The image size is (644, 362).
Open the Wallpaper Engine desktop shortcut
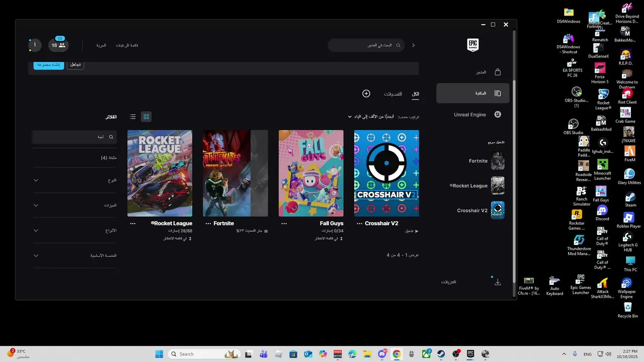tap(626, 288)
